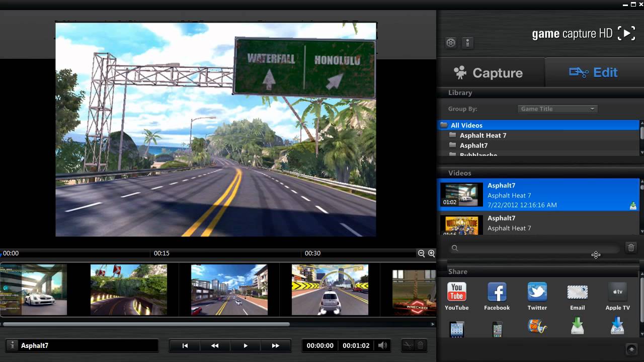This screenshot has width=644, height=362.
Task: Fast forward the video
Action: pyautogui.click(x=275, y=345)
